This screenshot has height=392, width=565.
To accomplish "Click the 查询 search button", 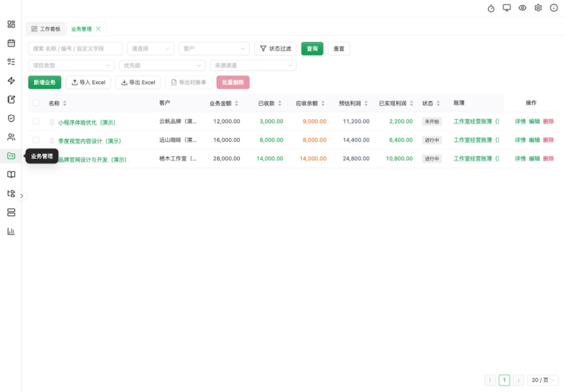I will click(x=312, y=49).
